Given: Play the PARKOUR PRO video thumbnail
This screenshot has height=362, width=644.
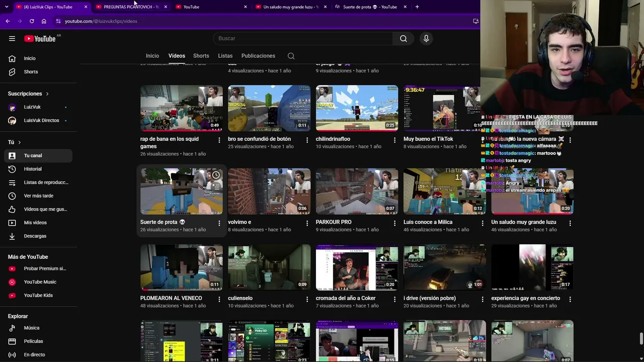Looking at the screenshot, I should click(x=357, y=192).
